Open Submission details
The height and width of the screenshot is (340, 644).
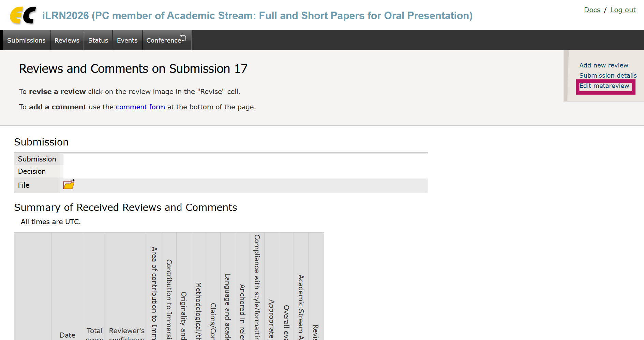[x=608, y=75]
